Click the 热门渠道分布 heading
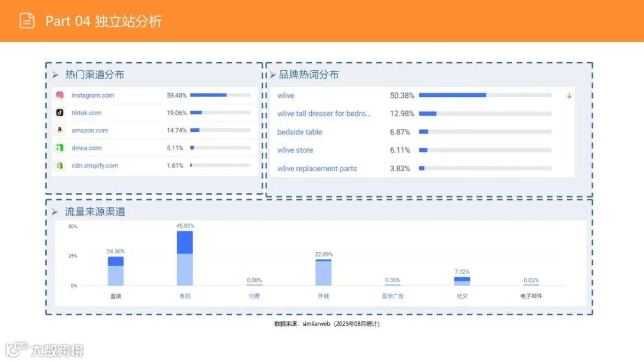Screen dimensions: 644x362 tap(94, 75)
